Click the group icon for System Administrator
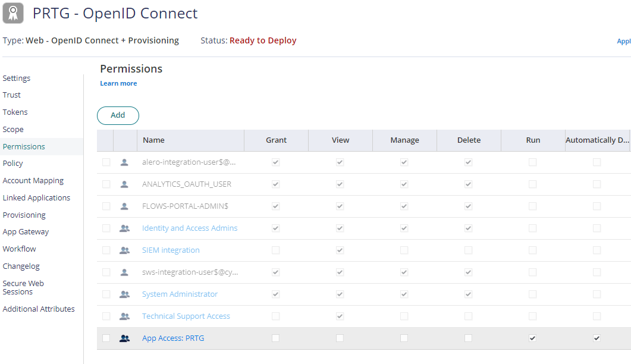The width and height of the screenshot is (631, 364). (x=124, y=294)
